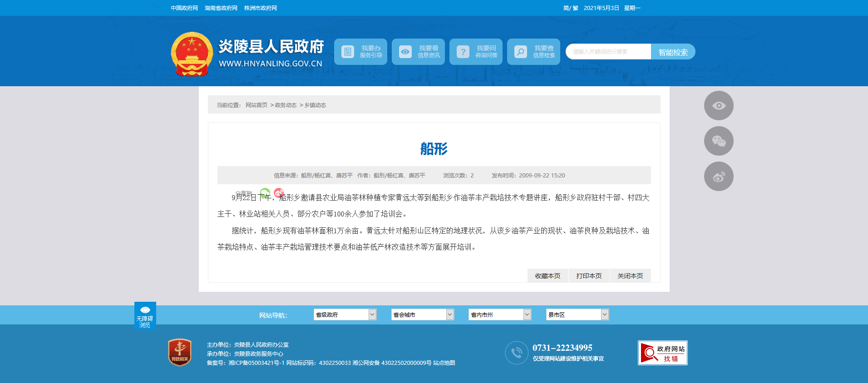Open the 政府网站找错 error report icon

pos(662,353)
